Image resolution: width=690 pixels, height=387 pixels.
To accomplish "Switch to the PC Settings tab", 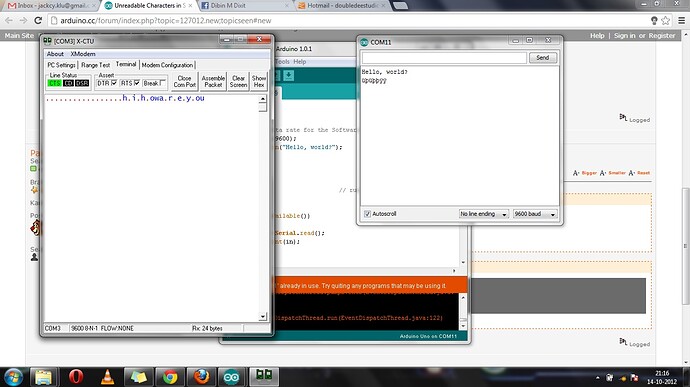I will [61, 65].
